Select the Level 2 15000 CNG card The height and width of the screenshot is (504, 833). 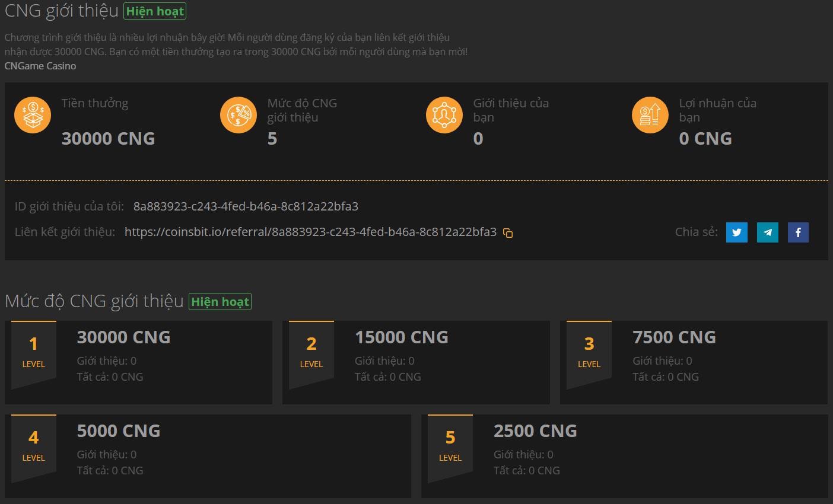pyautogui.click(x=416, y=362)
